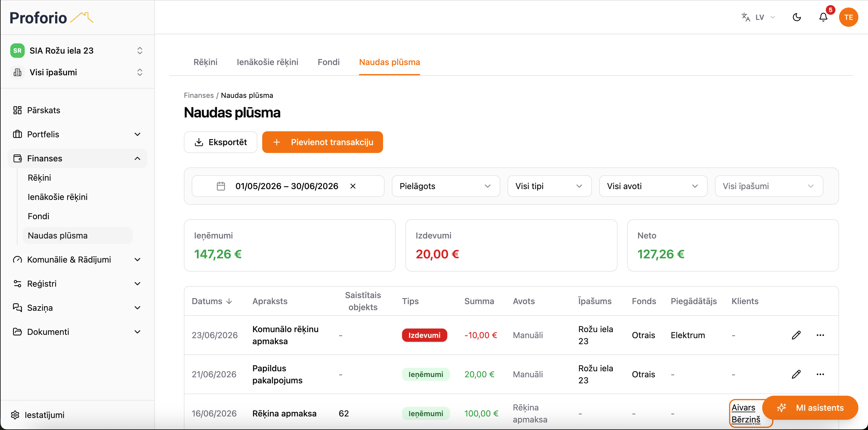This screenshot has width=868, height=430.
Task: Click the Pievienot transakciju button
Action: [322, 142]
